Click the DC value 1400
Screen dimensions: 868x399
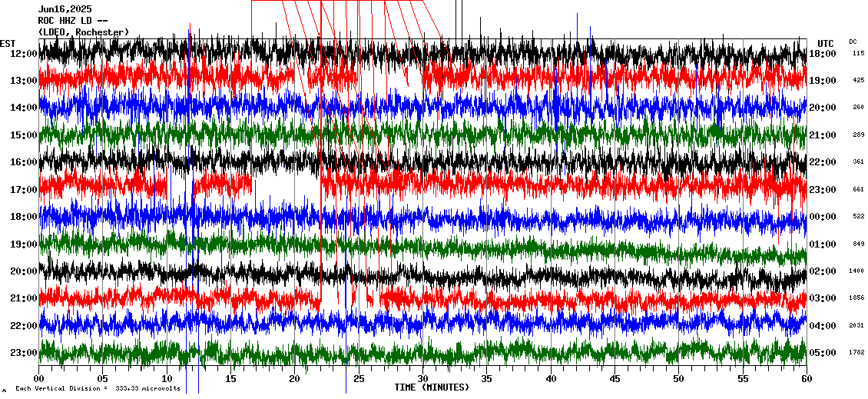(857, 271)
